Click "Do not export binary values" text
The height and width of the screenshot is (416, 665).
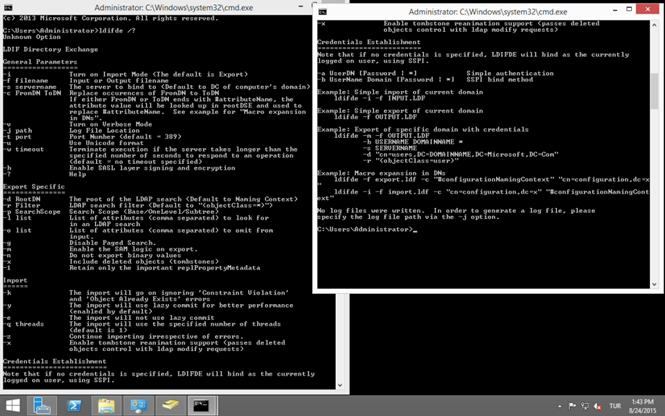click(x=125, y=255)
